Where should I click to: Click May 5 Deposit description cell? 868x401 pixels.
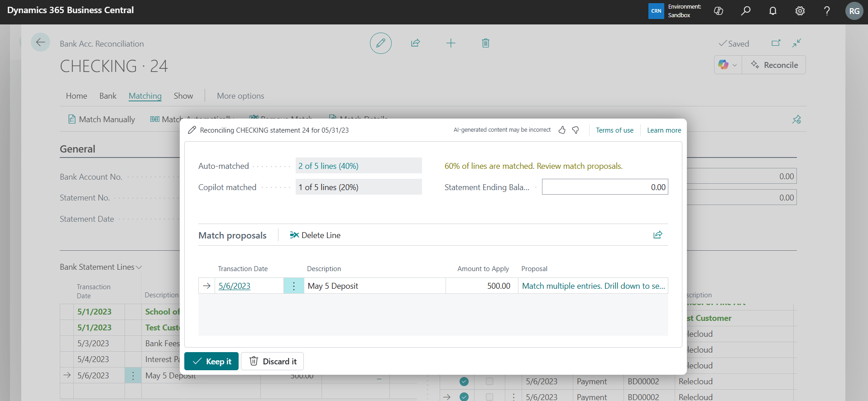[375, 286]
